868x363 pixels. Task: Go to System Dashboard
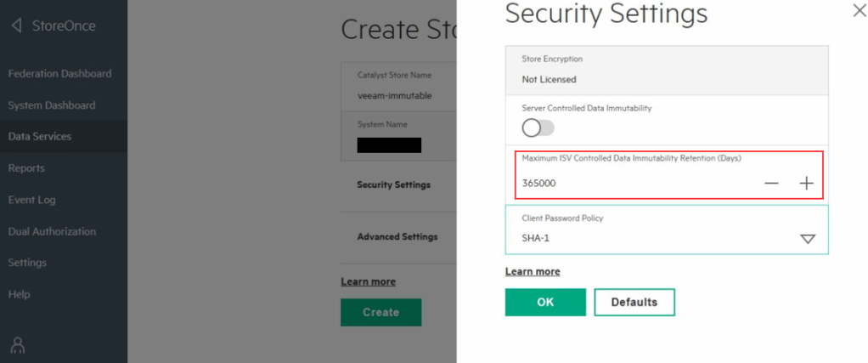pos(51,105)
